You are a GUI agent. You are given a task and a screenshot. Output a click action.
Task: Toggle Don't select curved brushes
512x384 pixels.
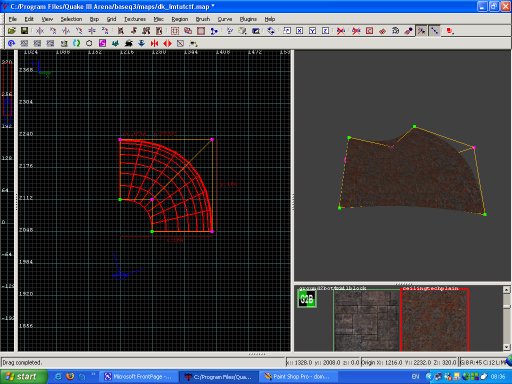(356, 31)
